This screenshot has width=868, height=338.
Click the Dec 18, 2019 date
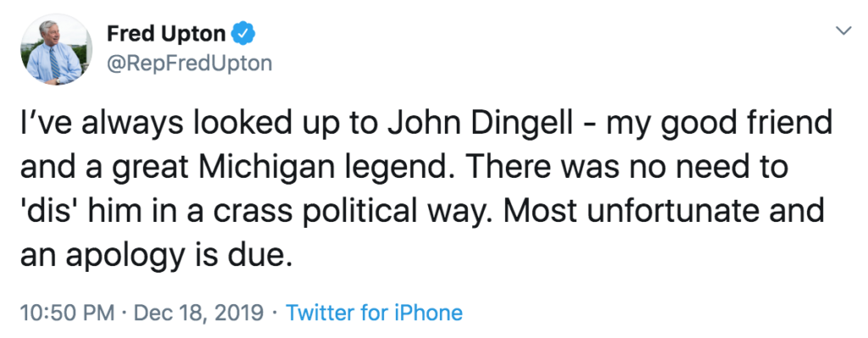coord(198,313)
